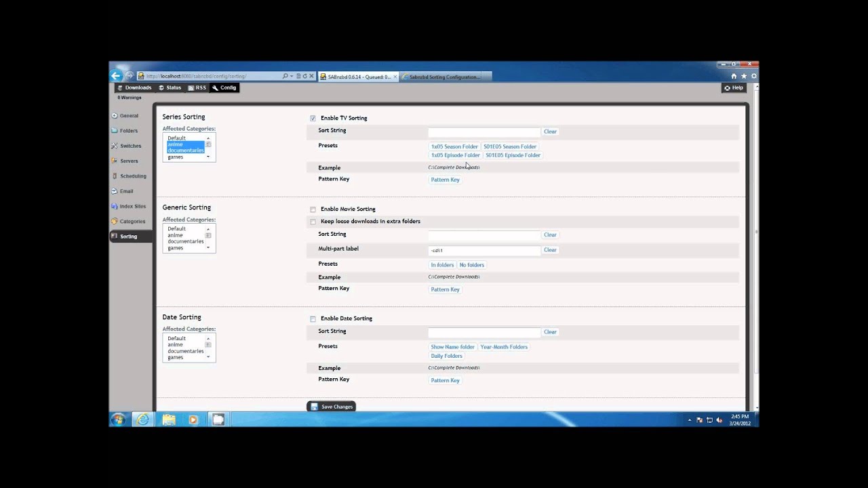Open the Status menu tab
Screen dimensions: 868x488
(170, 87)
